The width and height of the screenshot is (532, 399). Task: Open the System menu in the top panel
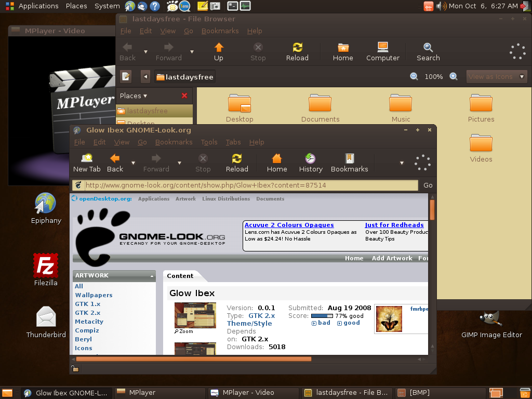(107, 6)
